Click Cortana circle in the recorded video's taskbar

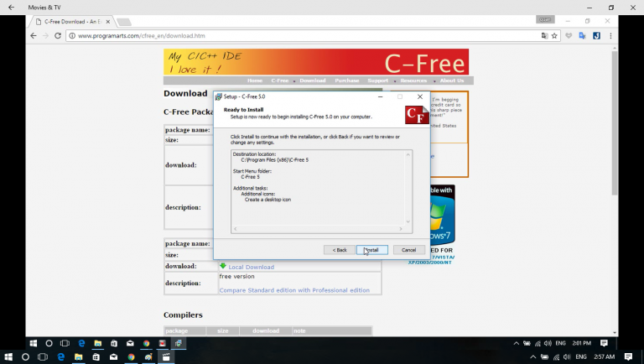[49, 343]
